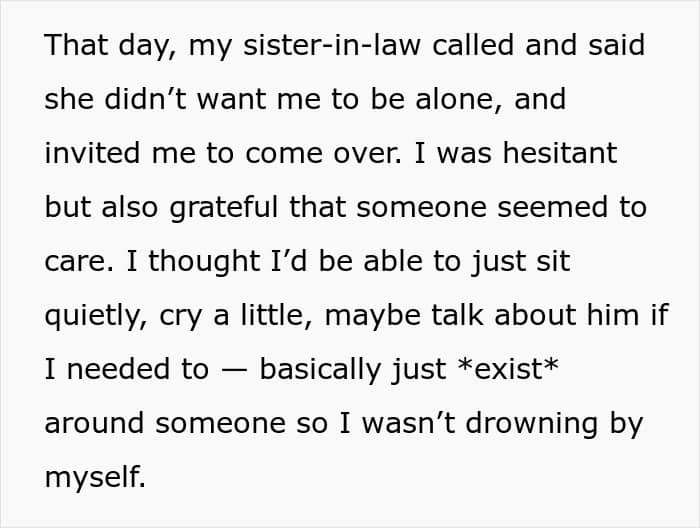The image size is (700, 528).
Task: Click the word "thought"
Action: pos(204,262)
